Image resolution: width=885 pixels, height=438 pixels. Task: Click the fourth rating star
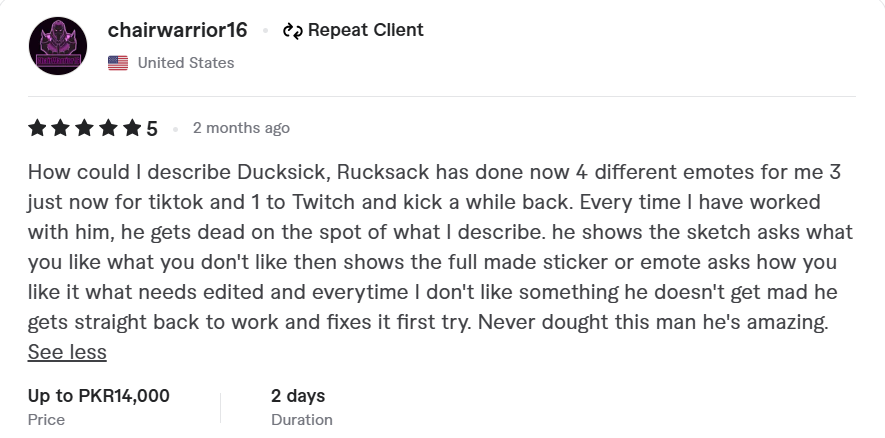108,128
